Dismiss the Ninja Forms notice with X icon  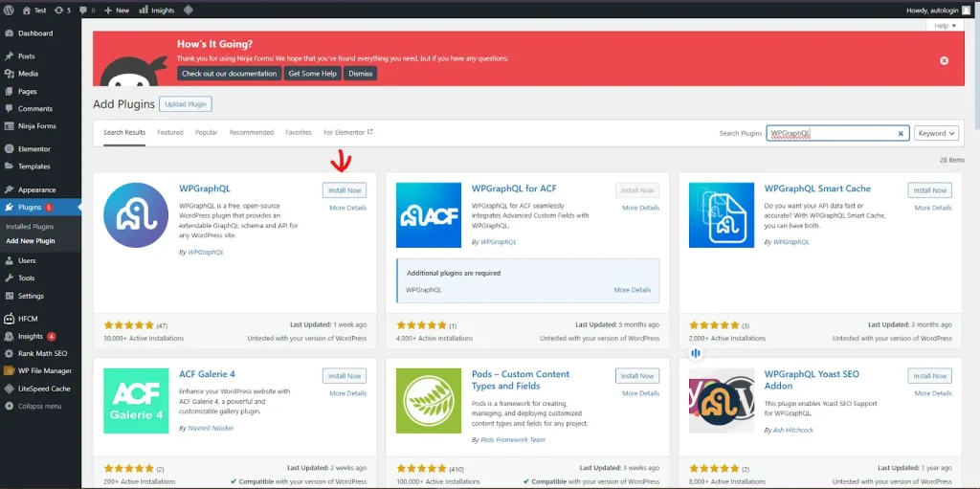coord(944,60)
